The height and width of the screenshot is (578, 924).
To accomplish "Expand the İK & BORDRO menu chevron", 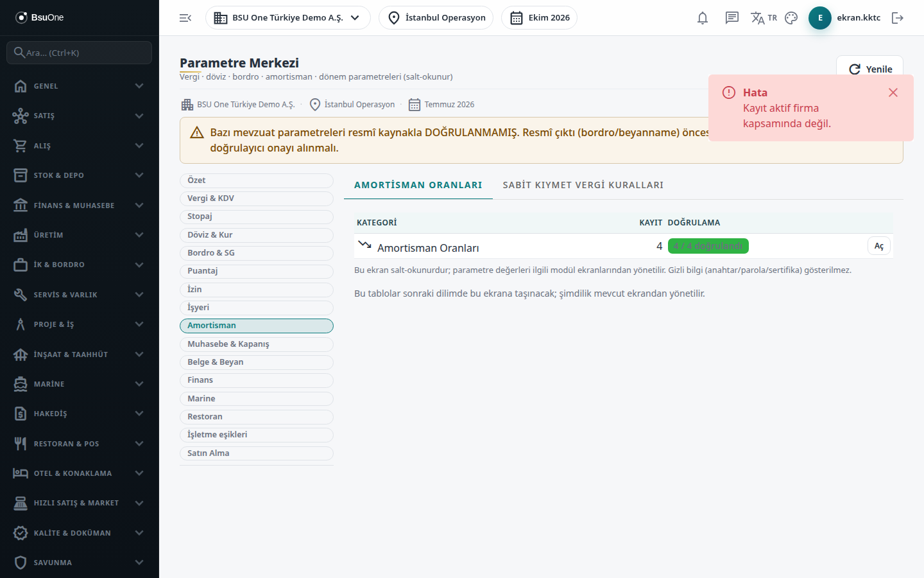I will pyautogui.click(x=139, y=265).
